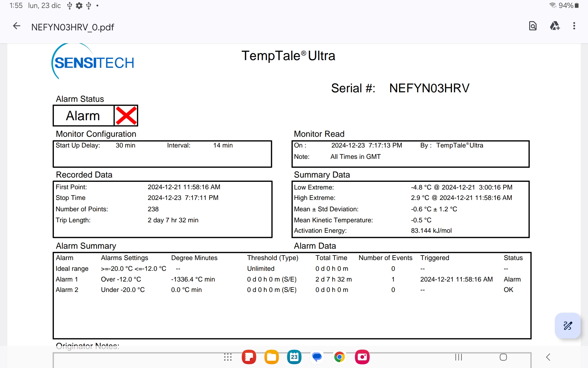
Task: Select Alarm 1 triggered timestamp
Action: (456, 279)
